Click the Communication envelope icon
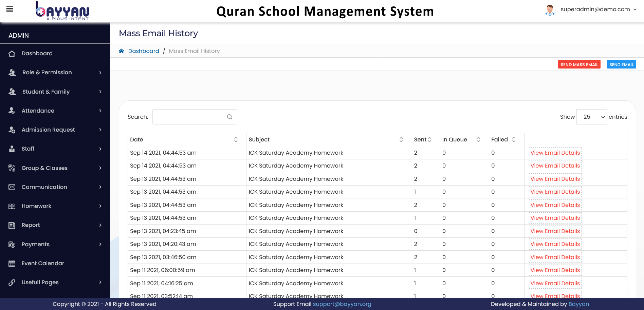The image size is (644, 310). coord(12,187)
